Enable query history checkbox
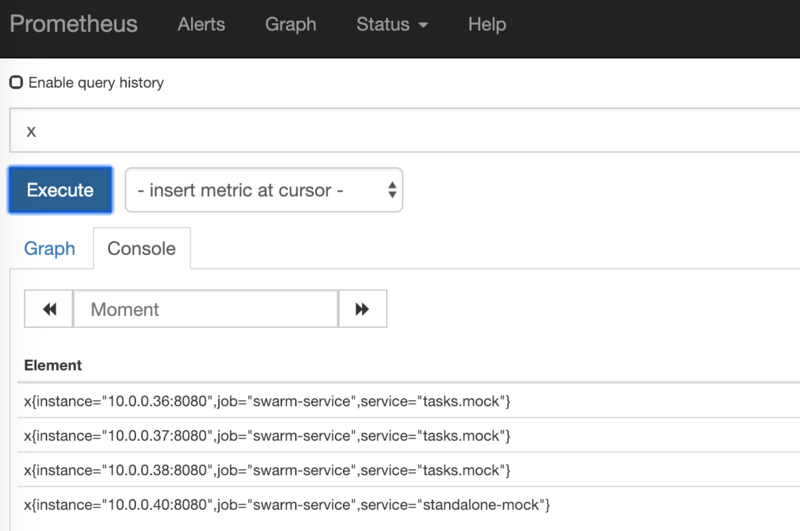800x531 pixels. [x=16, y=82]
